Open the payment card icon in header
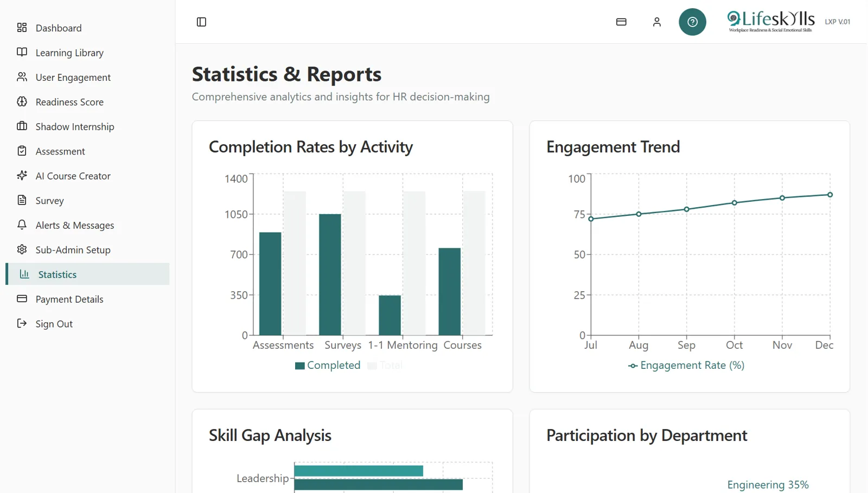868x493 pixels. (x=621, y=22)
